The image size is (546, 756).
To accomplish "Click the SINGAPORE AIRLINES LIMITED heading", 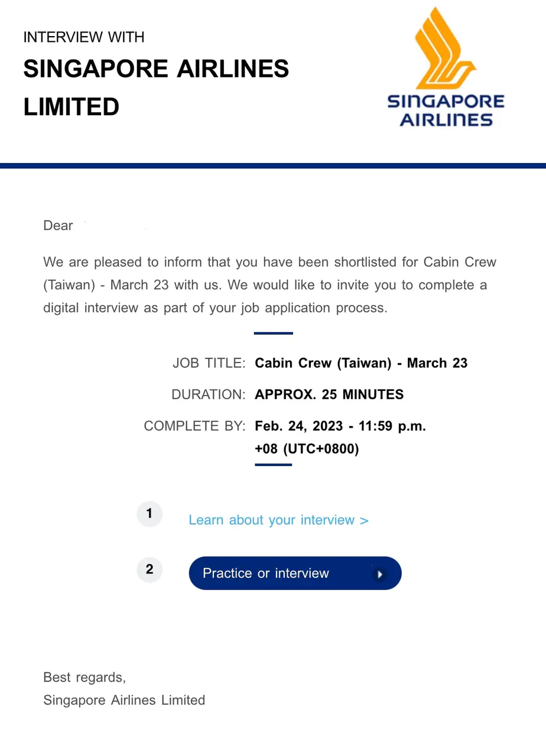I will [x=156, y=88].
